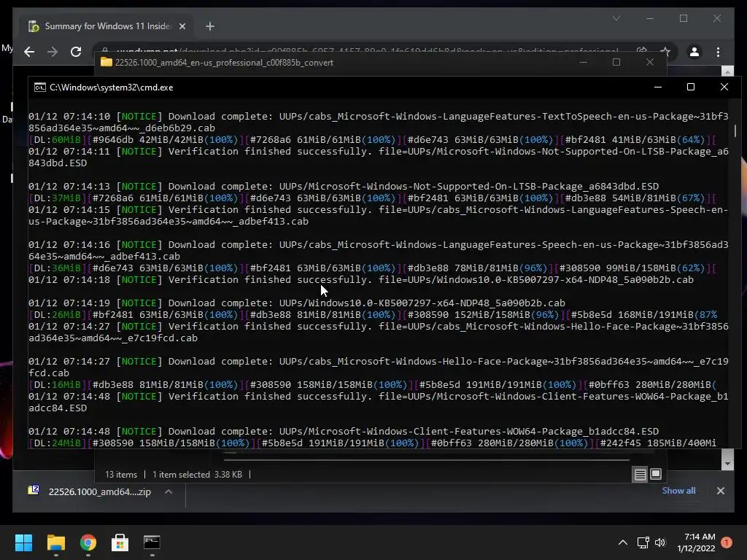
Task: Open File Explorer from the taskbar
Action: 55,542
